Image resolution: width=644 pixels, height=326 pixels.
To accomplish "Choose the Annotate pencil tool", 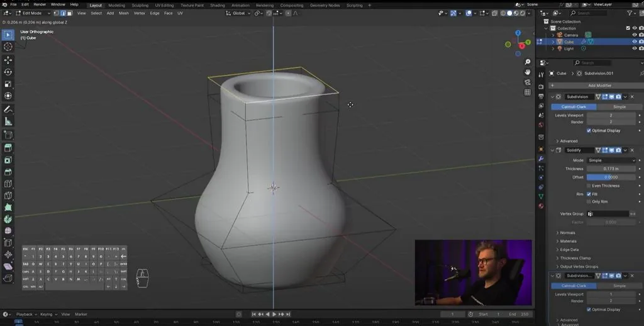I will coord(8,110).
